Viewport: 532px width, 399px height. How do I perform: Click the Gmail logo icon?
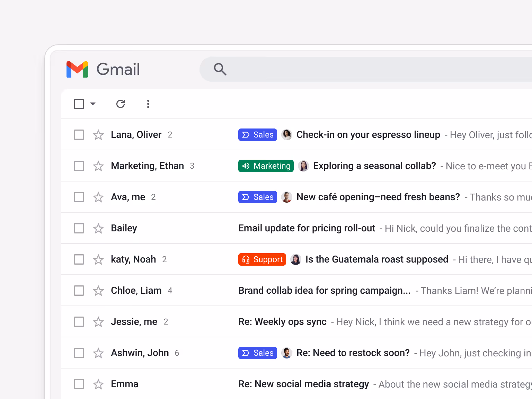(77, 69)
